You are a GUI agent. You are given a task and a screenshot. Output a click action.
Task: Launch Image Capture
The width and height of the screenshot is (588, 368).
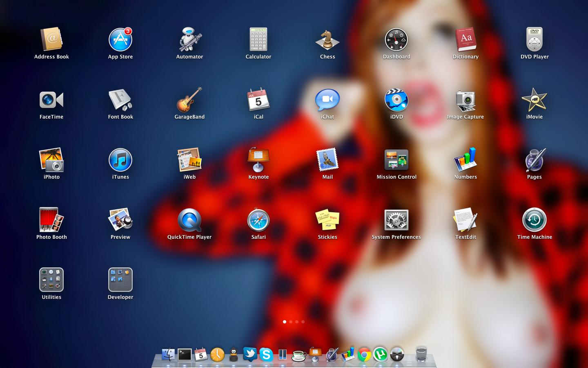(x=465, y=101)
